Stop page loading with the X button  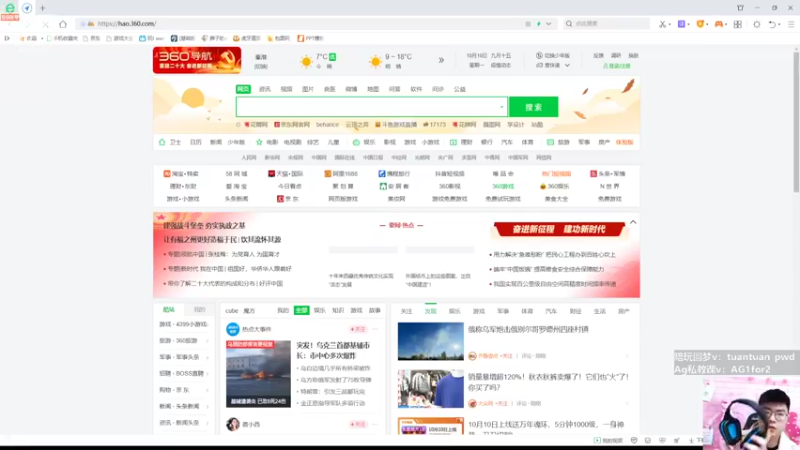point(45,24)
